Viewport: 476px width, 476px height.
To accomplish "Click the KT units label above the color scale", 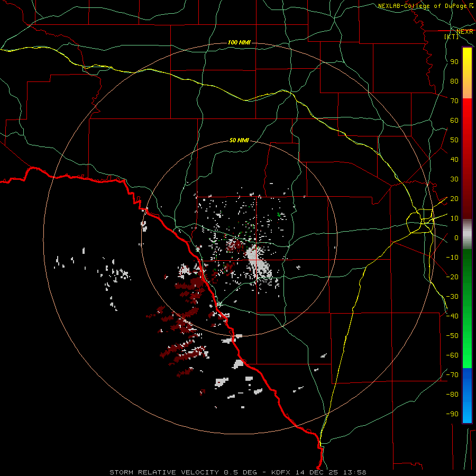I will click(x=452, y=36).
